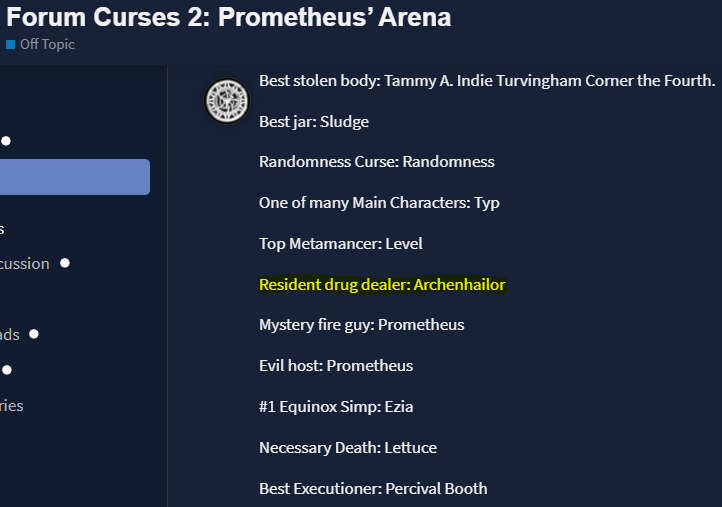Select the highlighted blue sidebar item

75,177
